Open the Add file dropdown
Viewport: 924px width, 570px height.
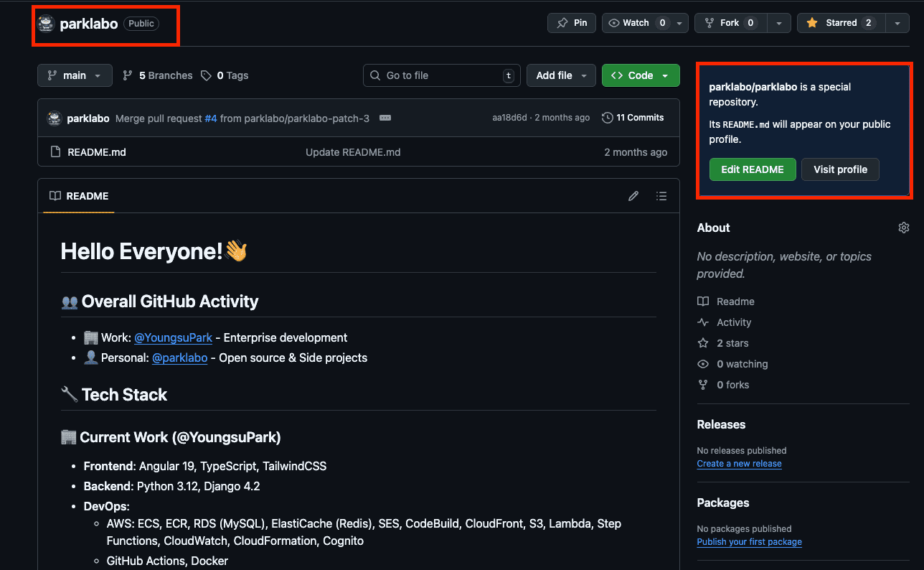(561, 75)
